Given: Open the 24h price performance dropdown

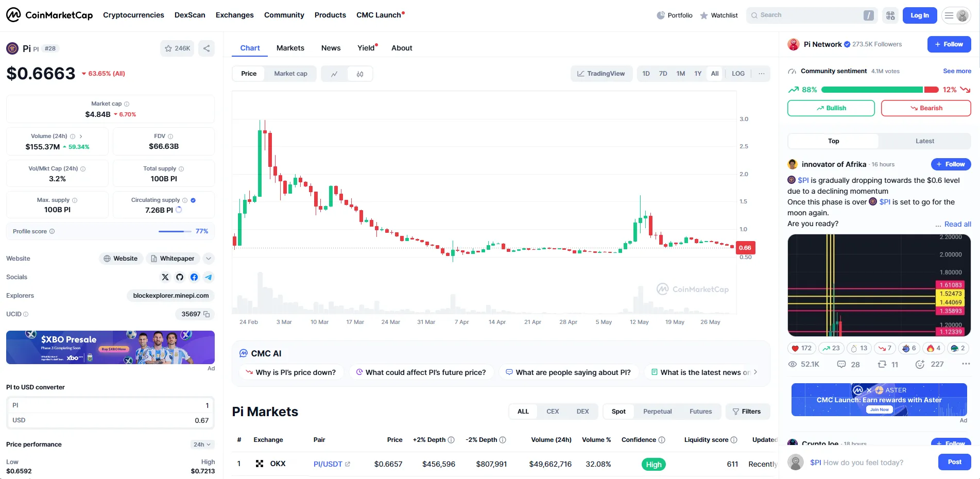Looking at the screenshot, I should point(202,444).
